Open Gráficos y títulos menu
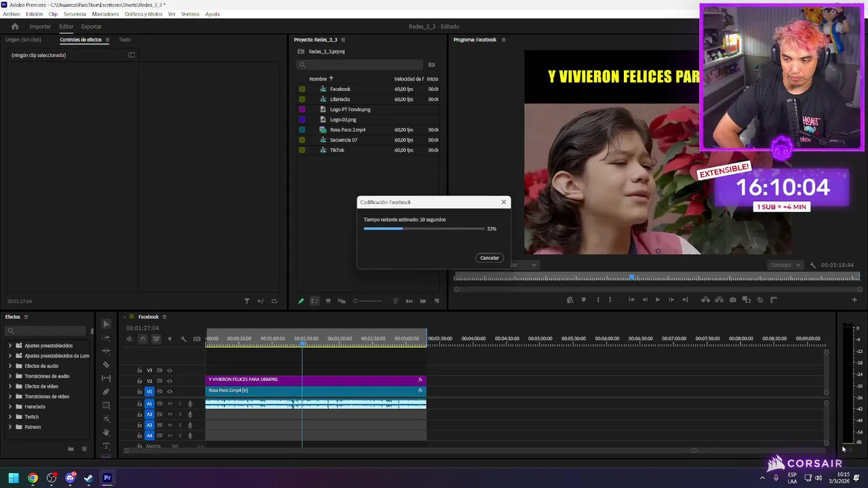The image size is (868, 488). point(143,14)
